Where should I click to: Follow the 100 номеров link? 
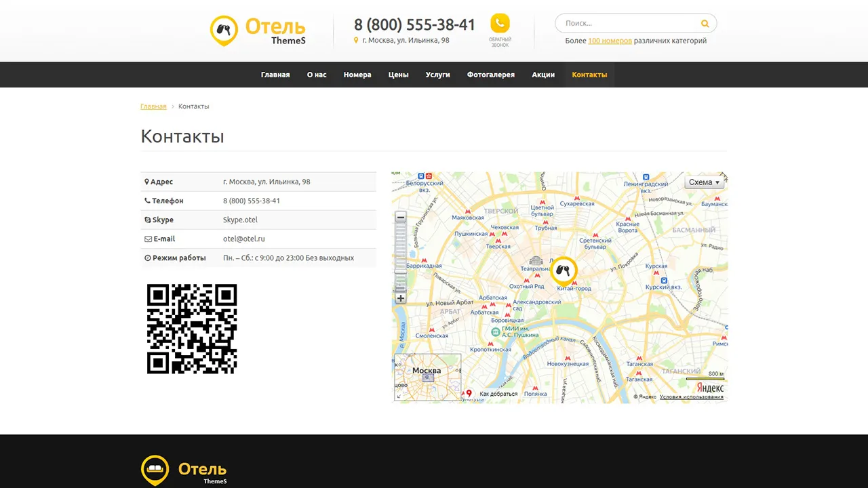610,41
